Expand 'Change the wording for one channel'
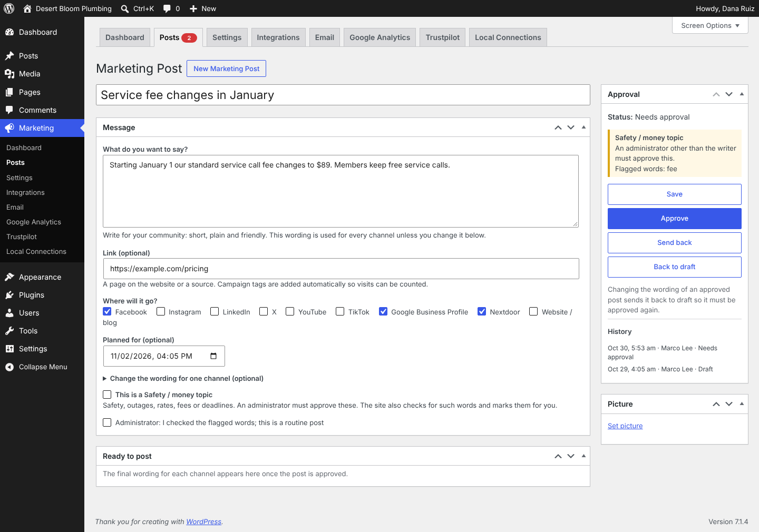Screen dimensions: 759x532 tap(183, 378)
